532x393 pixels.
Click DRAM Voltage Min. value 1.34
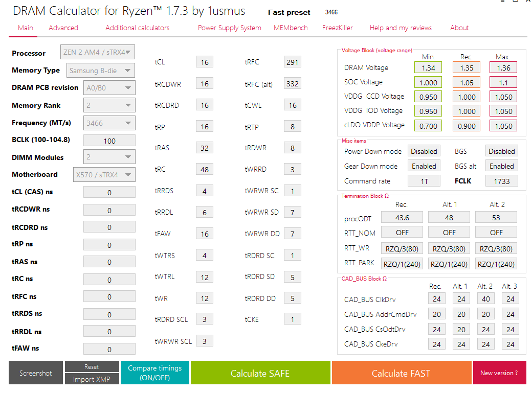[x=428, y=67]
